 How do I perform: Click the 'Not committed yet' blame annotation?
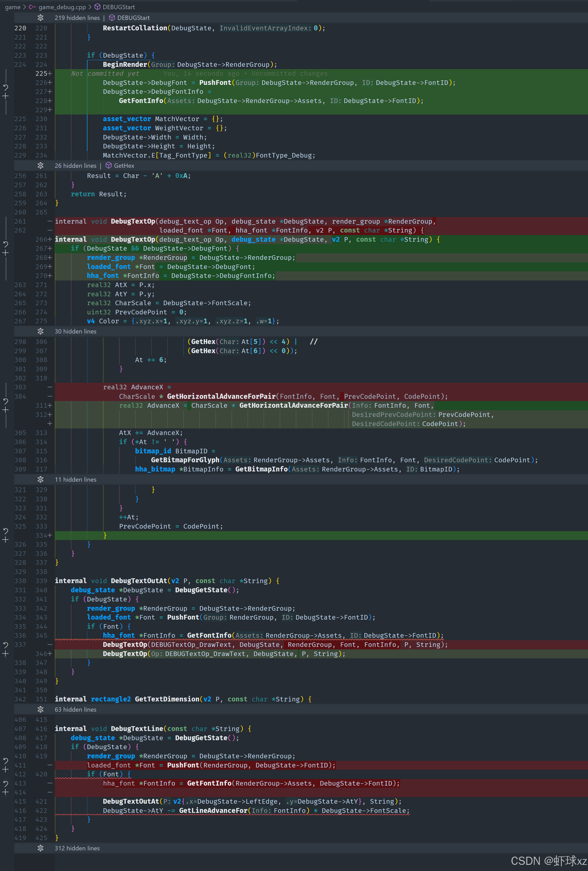tap(105, 73)
